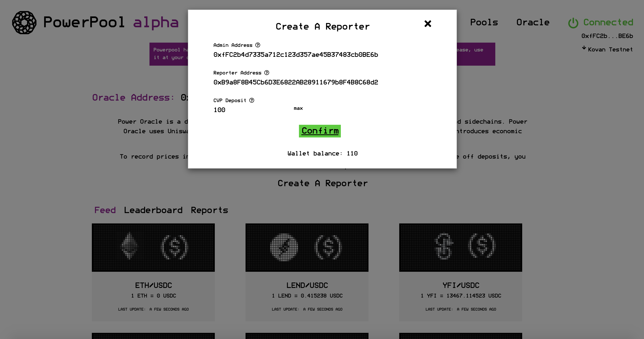The width and height of the screenshot is (644, 339).
Task: Click the USDC icon in LEND/USDC card
Action: pyautogui.click(x=328, y=247)
